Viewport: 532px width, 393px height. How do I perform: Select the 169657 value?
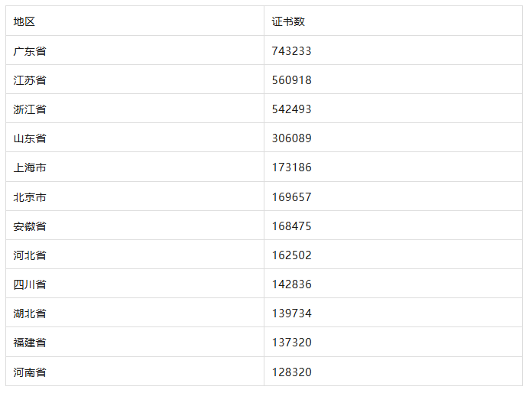[x=291, y=196]
